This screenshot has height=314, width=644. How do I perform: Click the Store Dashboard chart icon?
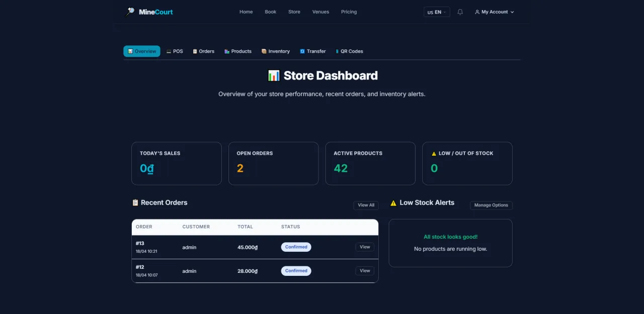tap(274, 76)
